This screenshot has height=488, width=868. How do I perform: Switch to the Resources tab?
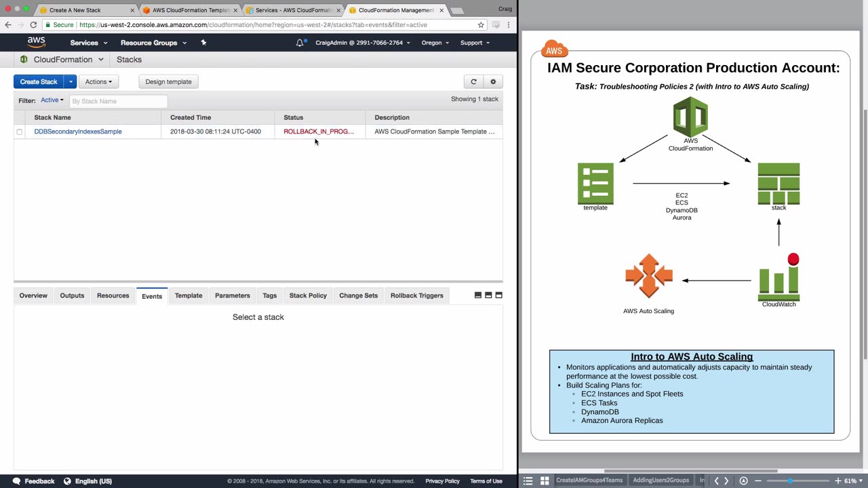point(113,296)
